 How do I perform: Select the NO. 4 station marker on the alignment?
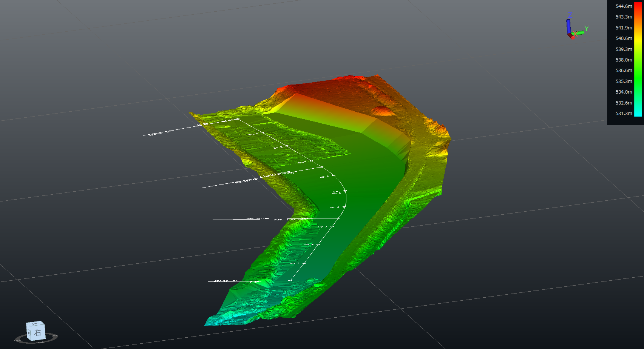[x=344, y=207]
